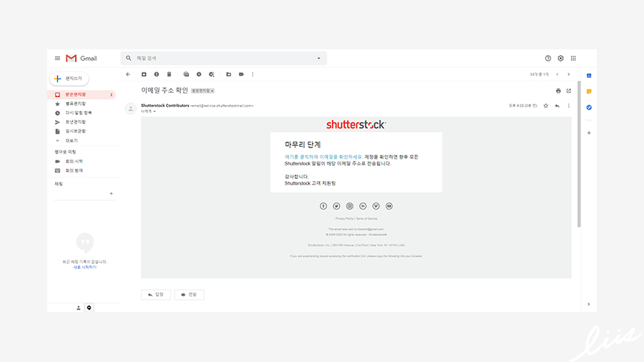Click the mail search field
The width and height of the screenshot is (644, 362).
(224, 58)
